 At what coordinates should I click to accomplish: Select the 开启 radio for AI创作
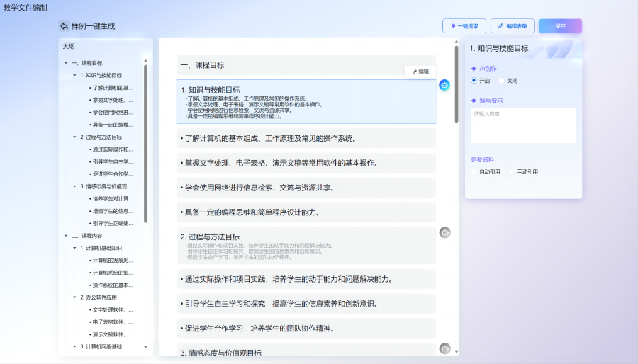click(x=474, y=81)
